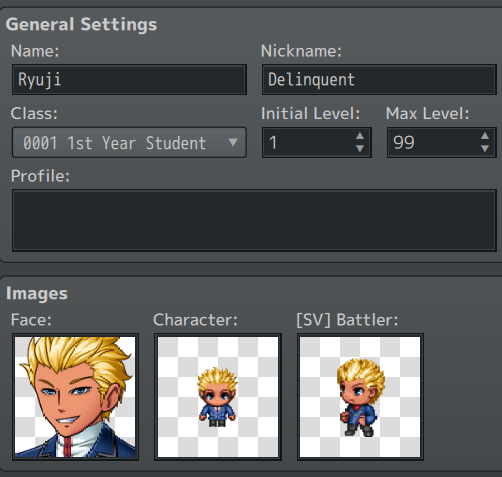The width and height of the screenshot is (502, 477).
Task: Click the Name field containing Ryuji
Action: pos(129,80)
